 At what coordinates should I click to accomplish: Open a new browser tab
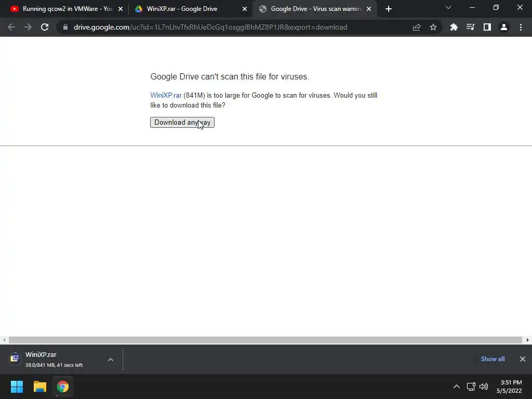pyautogui.click(x=389, y=9)
